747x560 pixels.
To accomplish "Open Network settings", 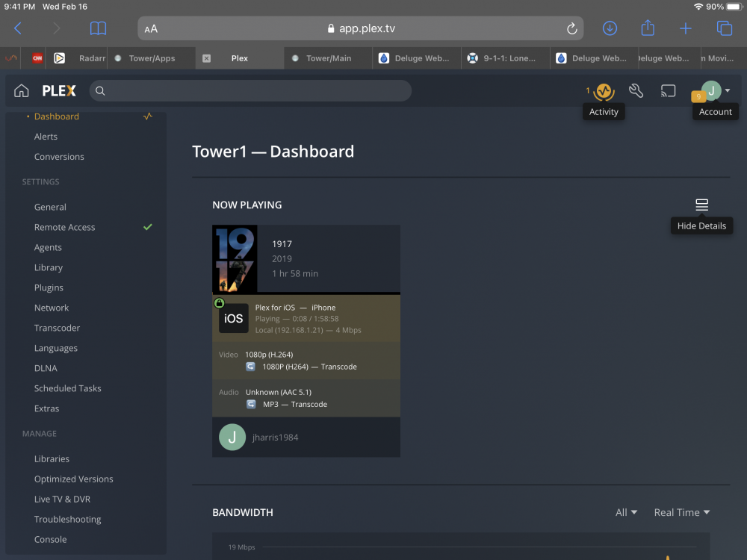I will tap(52, 308).
